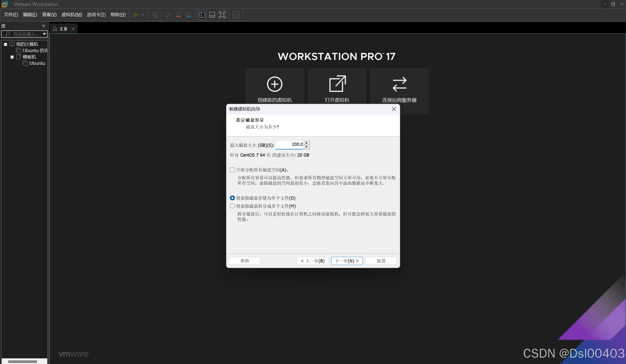
Task: Toggle the thumbnail bar view icon
Action: (x=212, y=15)
